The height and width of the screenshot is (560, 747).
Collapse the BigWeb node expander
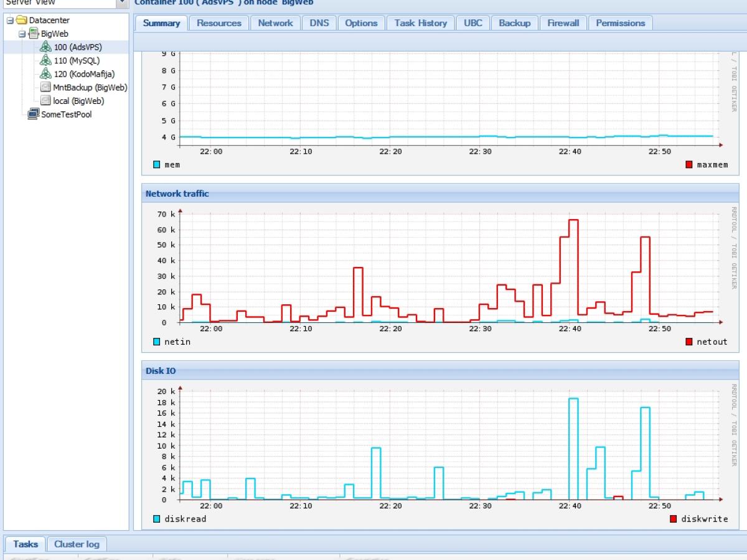point(22,34)
